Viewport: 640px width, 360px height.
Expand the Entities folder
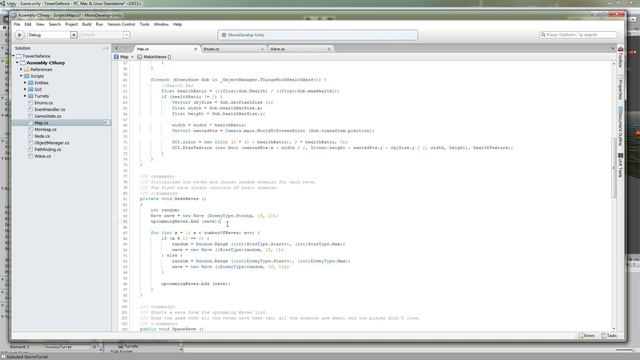pyautogui.click(x=25, y=83)
